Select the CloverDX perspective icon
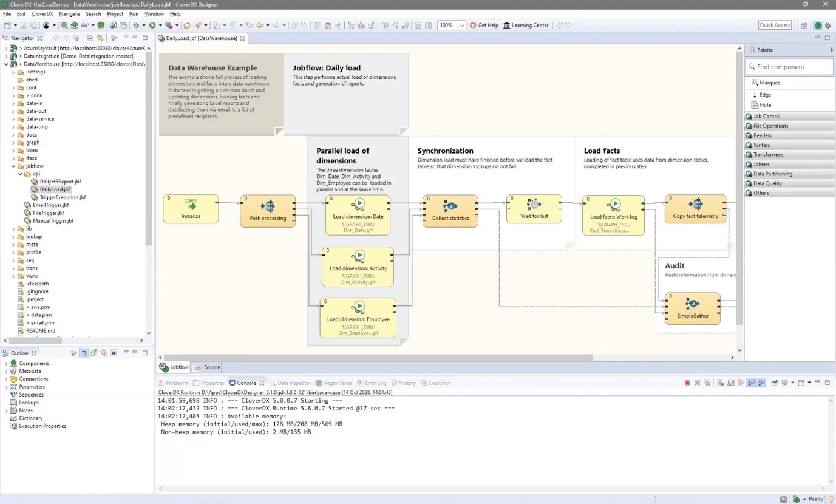This screenshot has height=504, width=836. tap(818, 26)
